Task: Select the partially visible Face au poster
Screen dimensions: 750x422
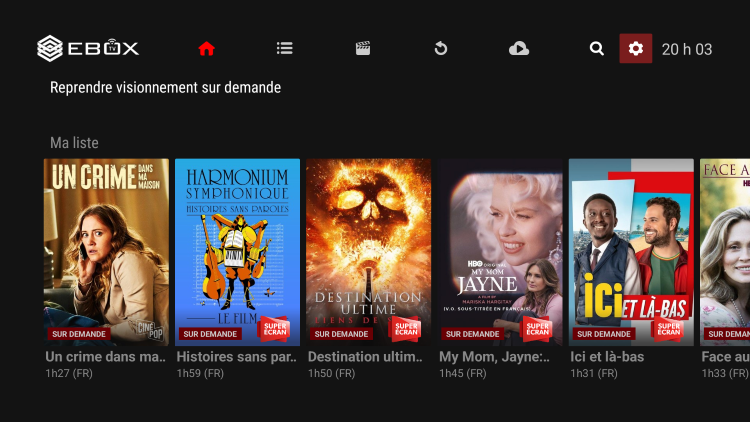Action: (726, 251)
